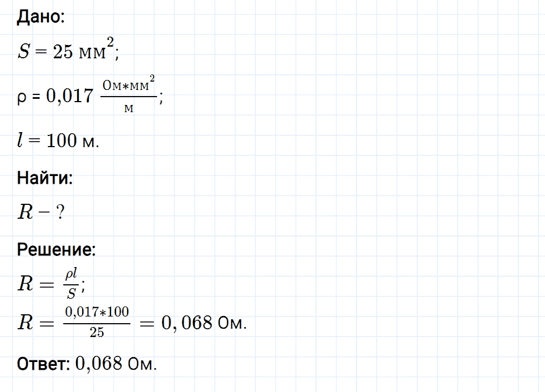Screen dimensions: 545x392
Task: Click the 'R – ?' unknown line
Action: click(x=41, y=212)
